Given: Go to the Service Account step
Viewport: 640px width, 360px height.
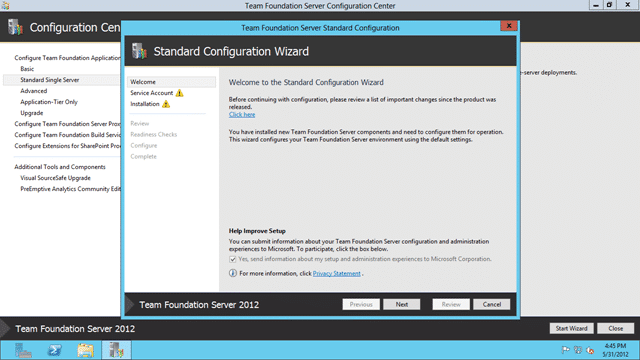Looking at the screenshot, I should 151,93.
